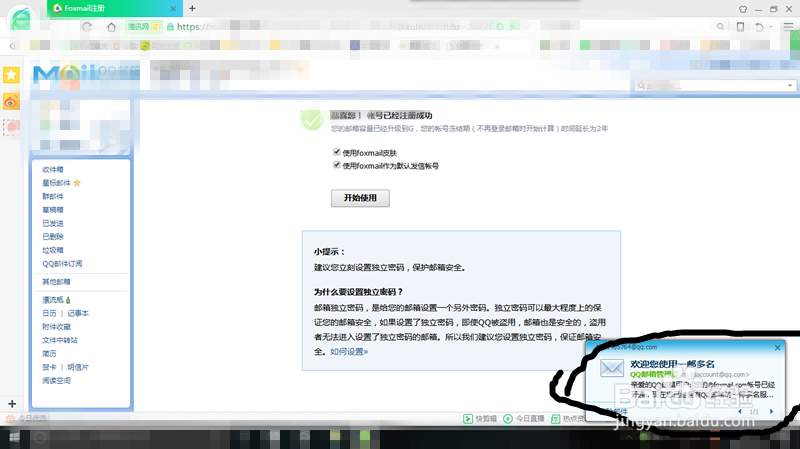Click the 开始使用 button
Screen dimensions: 800x449
(360, 198)
